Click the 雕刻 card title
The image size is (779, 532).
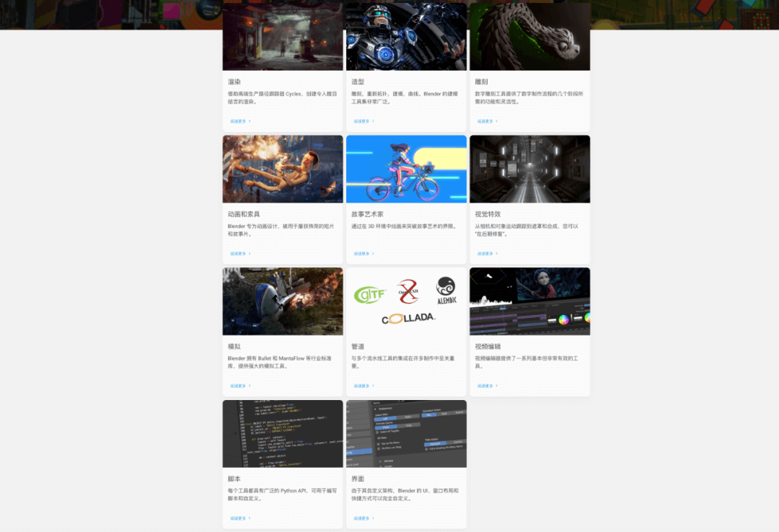pyautogui.click(x=481, y=82)
